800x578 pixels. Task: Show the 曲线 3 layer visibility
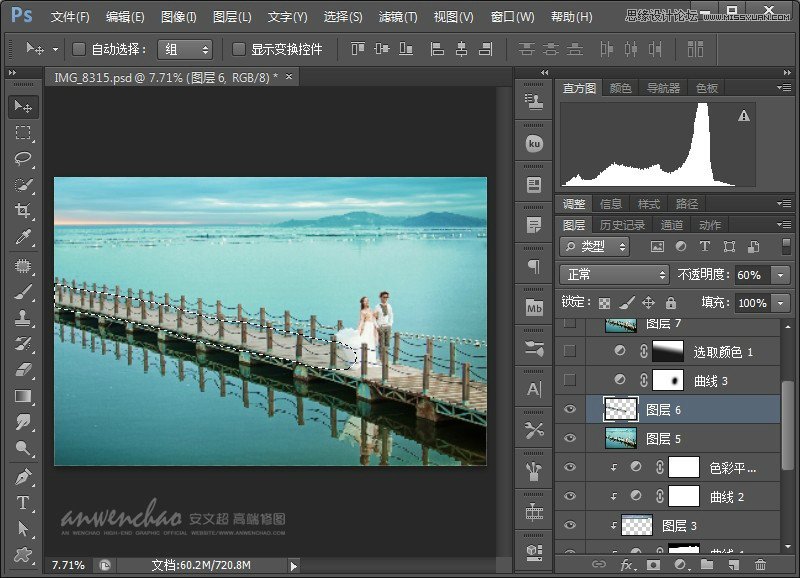click(570, 380)
